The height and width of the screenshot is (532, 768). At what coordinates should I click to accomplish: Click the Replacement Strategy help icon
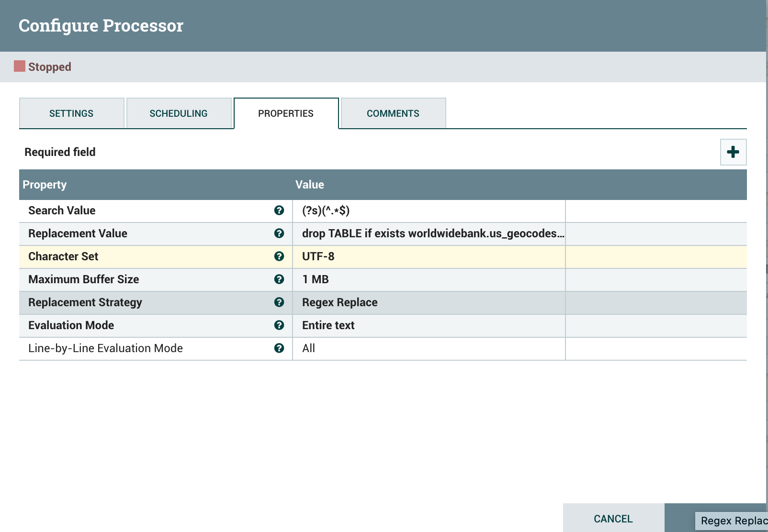click(279, 302)
